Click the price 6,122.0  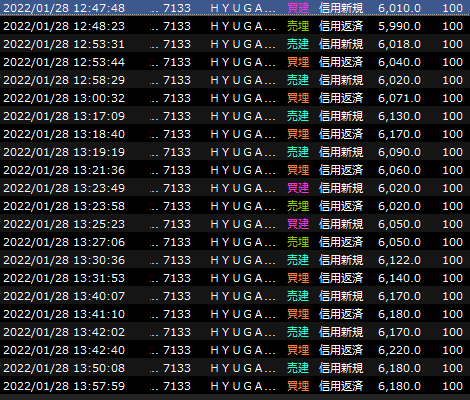(399, 260)
